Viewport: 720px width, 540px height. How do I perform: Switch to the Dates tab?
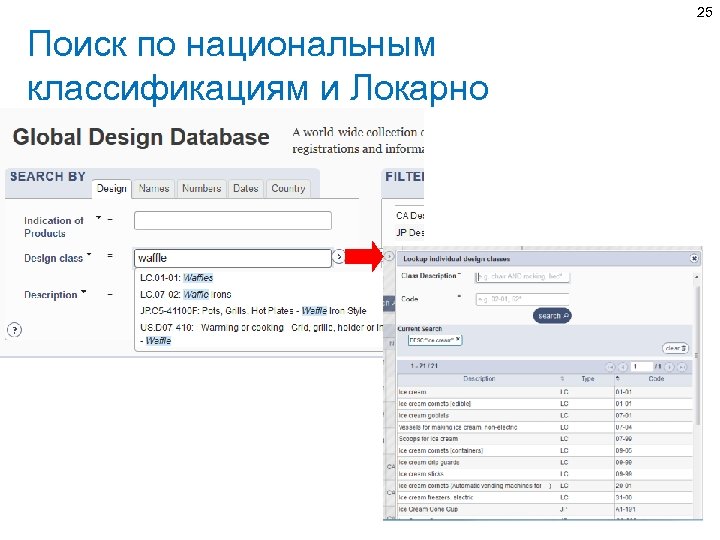coord(246,188)
